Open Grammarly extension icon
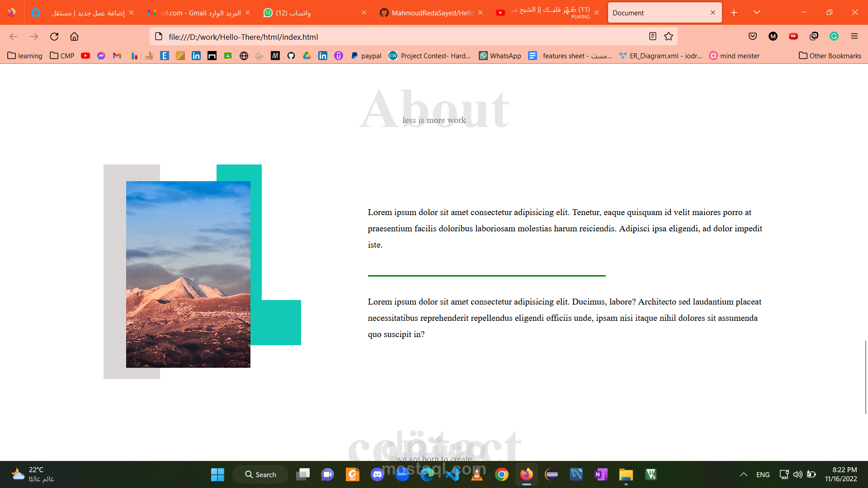868x488 pixels. click(834, 37)
